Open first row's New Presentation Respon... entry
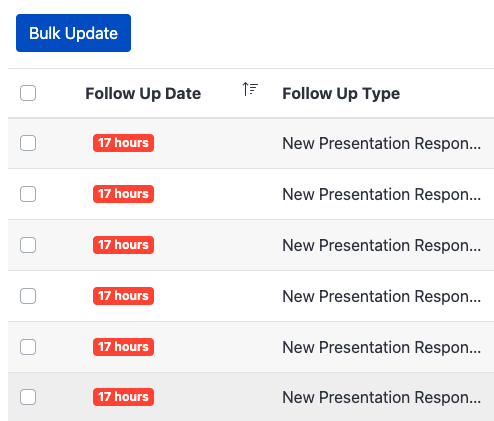 [382, 144]
